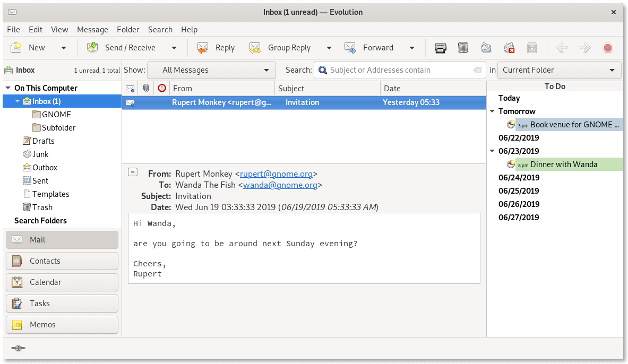Select the Junk folder
Image resolution: width=628 pixels, height=364 pixels.
40,154
